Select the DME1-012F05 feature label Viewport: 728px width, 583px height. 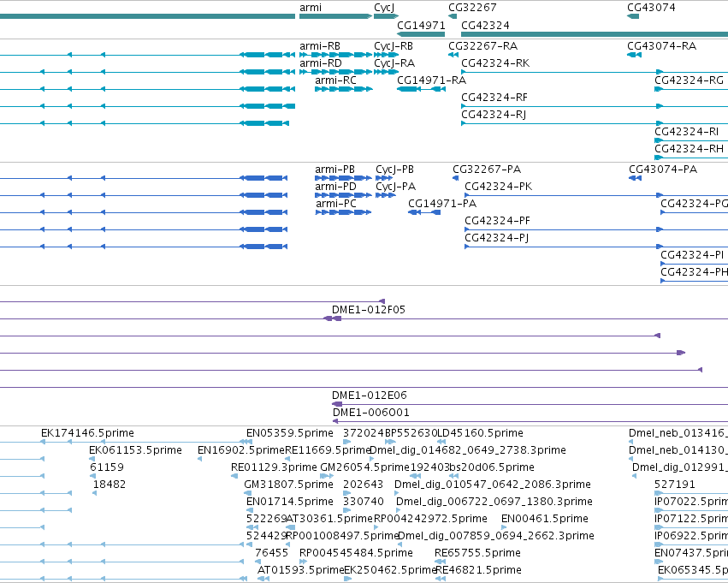pyautogui.click(x=369, y=310)
